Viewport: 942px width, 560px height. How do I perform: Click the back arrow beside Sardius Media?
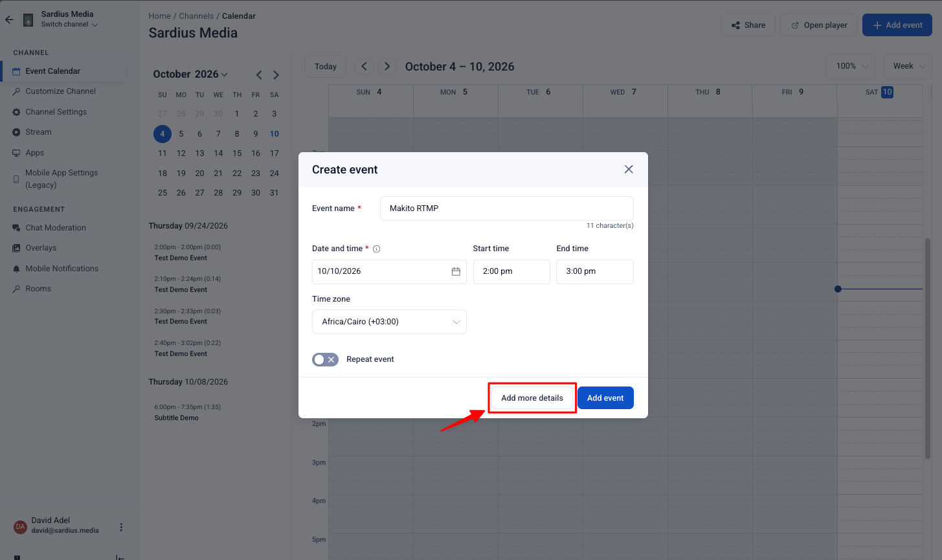tap(9, 19)
